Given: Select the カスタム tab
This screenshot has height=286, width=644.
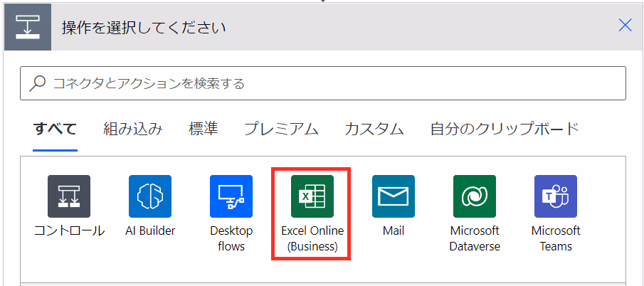Looking at the screenshot, I should (374, 129).
